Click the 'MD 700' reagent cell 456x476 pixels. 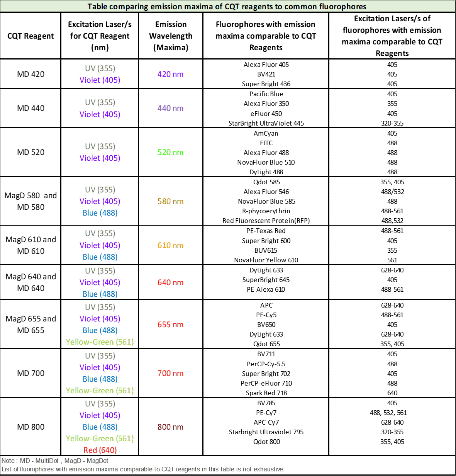pyautogui.click(x=31, y=373)
